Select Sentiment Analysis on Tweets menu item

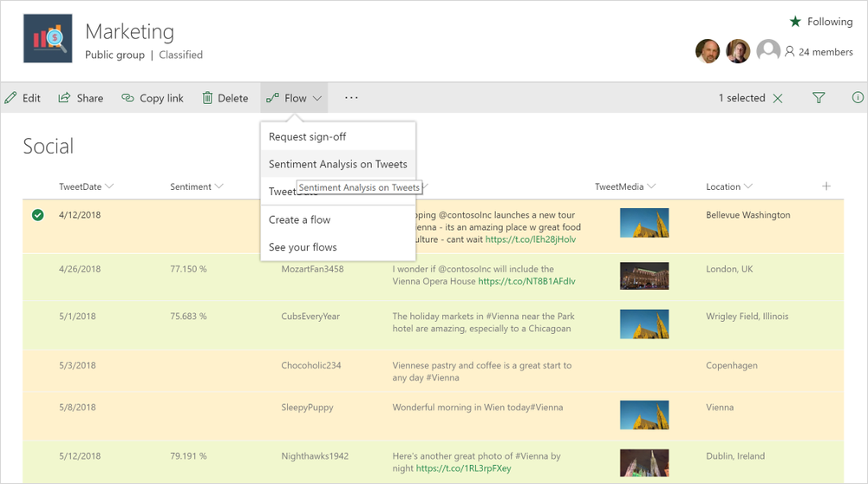[x=337, y=164]
